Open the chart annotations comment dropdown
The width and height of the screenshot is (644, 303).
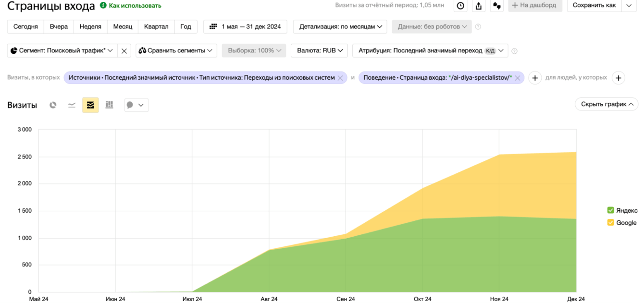click(x=136, y=105)
